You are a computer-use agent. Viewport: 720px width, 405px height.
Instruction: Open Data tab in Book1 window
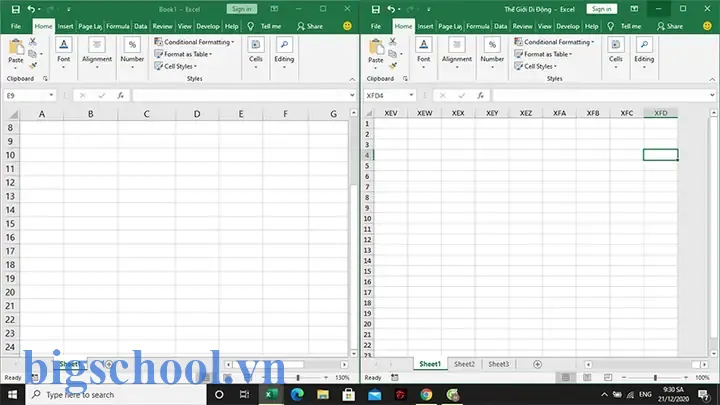click(141, 26)
